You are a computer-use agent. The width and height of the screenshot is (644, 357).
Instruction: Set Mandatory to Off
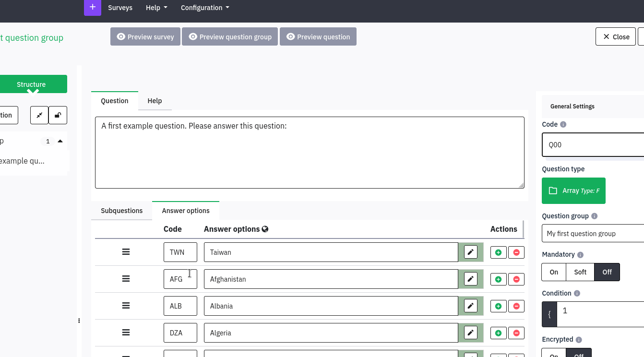pos(607,272)
